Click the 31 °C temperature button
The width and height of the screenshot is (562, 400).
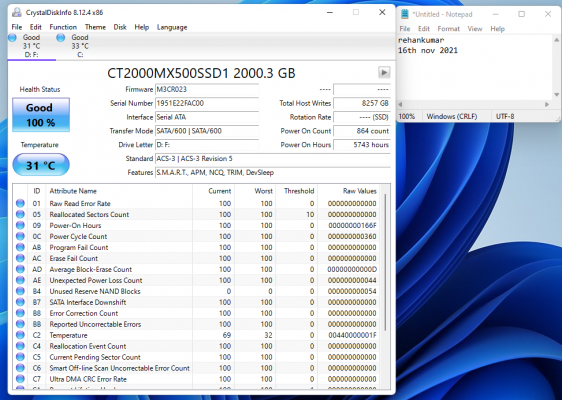pos(41,165)
